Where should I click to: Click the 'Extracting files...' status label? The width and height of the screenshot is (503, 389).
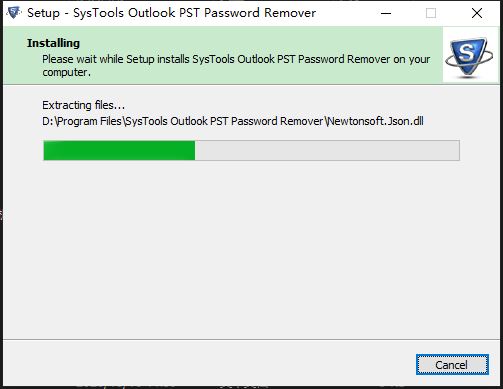(x=83, y=105)
